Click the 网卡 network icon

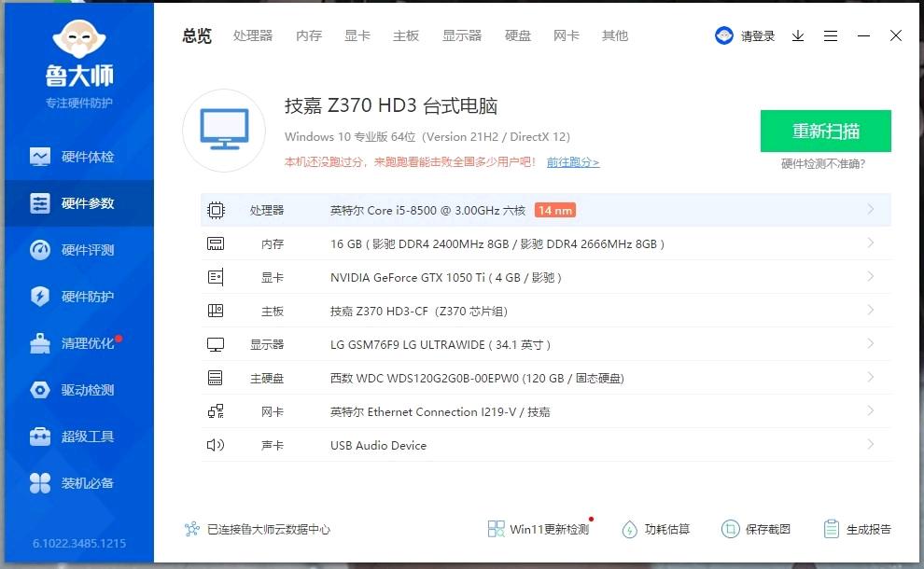216,411
